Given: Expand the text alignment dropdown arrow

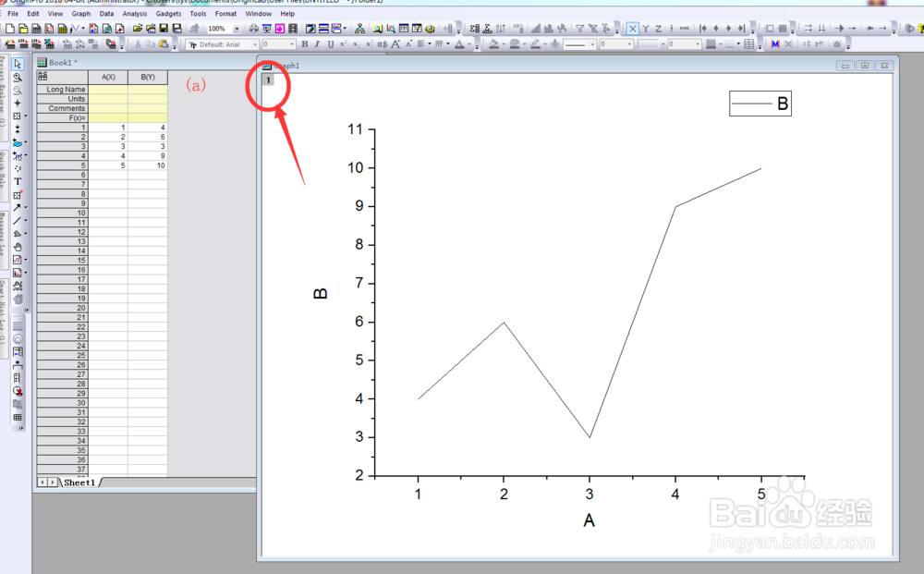Looking at the screenshot, I should (430, 44).
